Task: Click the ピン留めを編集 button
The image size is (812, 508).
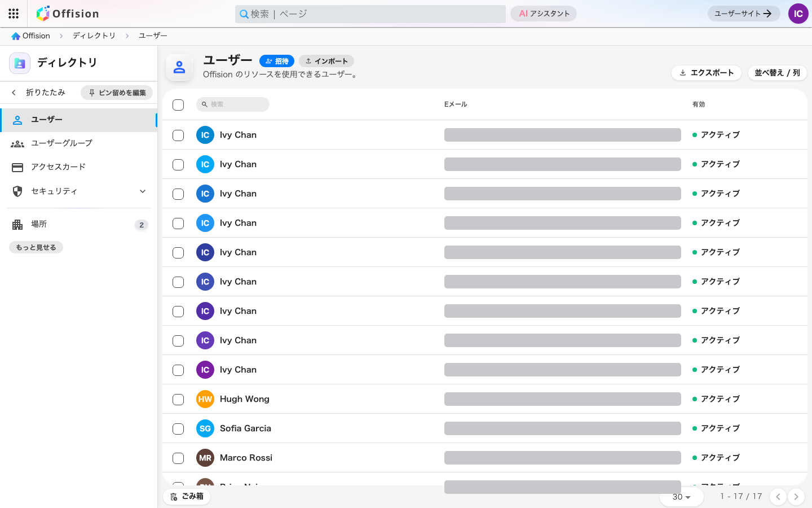Action: pos(117,93)
